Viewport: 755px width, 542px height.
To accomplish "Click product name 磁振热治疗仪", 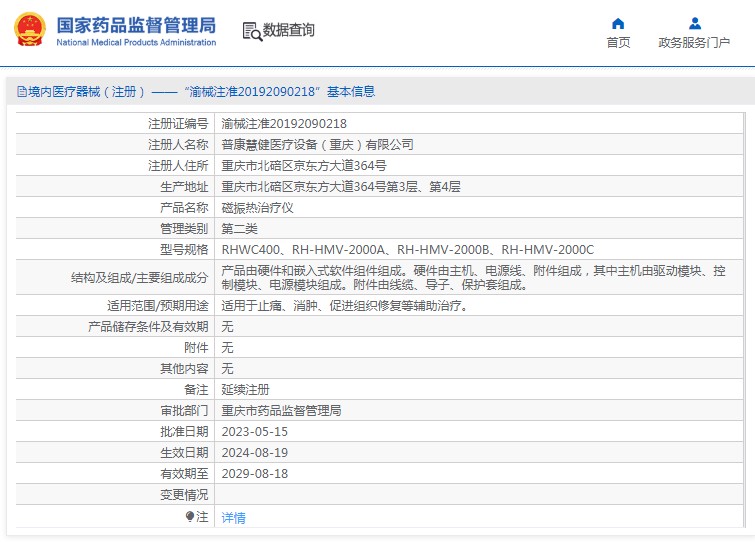I will point(258,208).
